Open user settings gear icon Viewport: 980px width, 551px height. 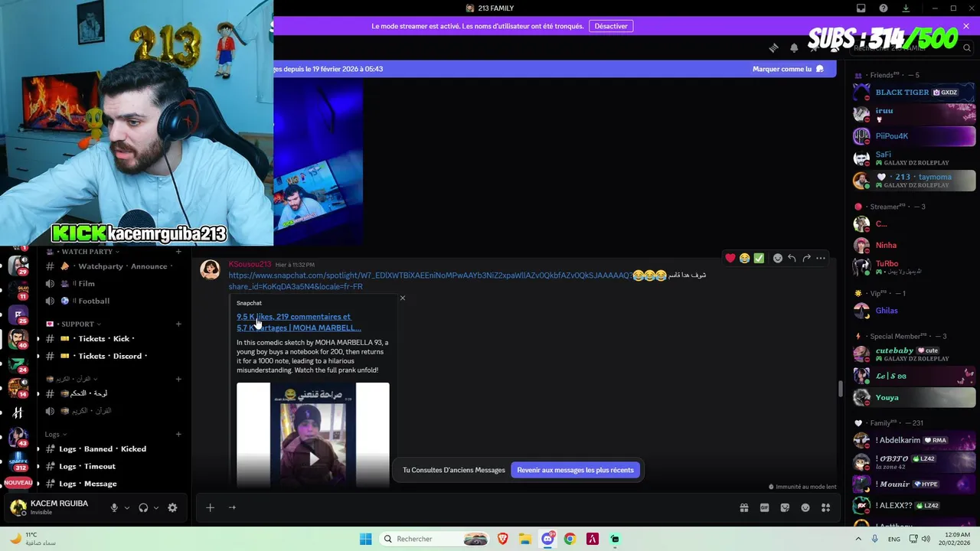tap(172, 507)
